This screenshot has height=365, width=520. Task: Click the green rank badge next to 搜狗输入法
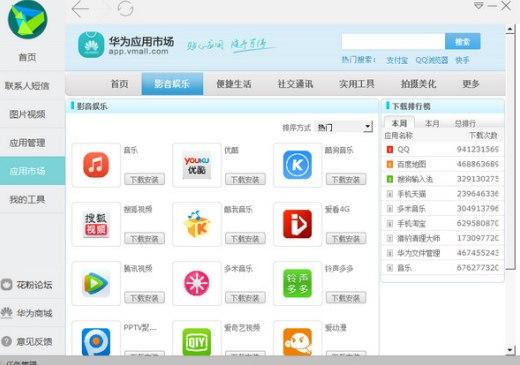[x=390, y=179]
